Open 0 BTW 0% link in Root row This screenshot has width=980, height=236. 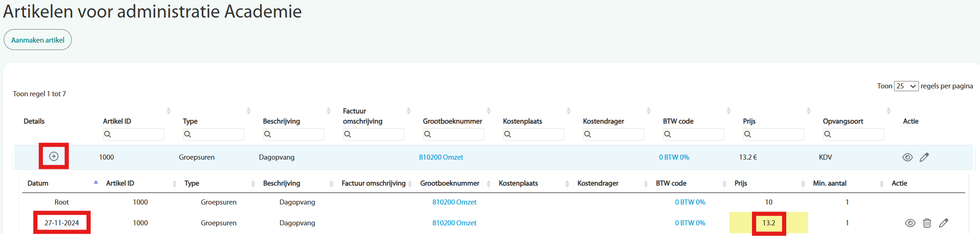pyautogui.click(x=690, y=202)
